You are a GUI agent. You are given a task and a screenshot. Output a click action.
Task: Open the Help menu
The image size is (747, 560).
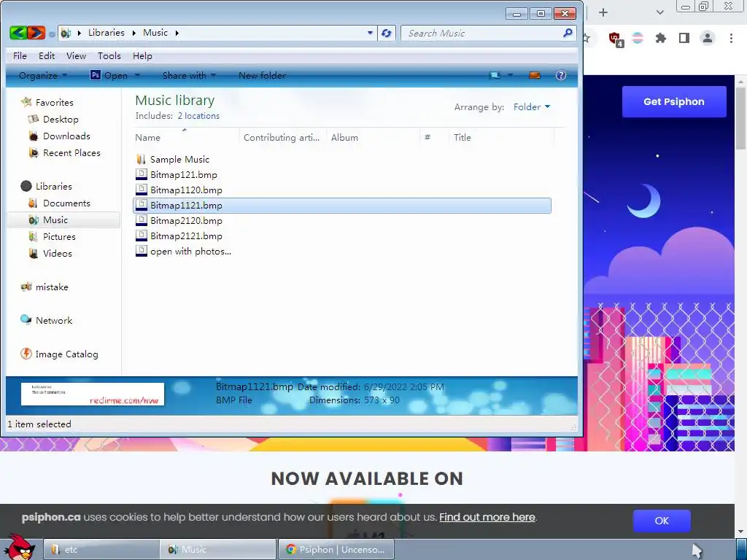pyautogui.click(x=142, y=55)
